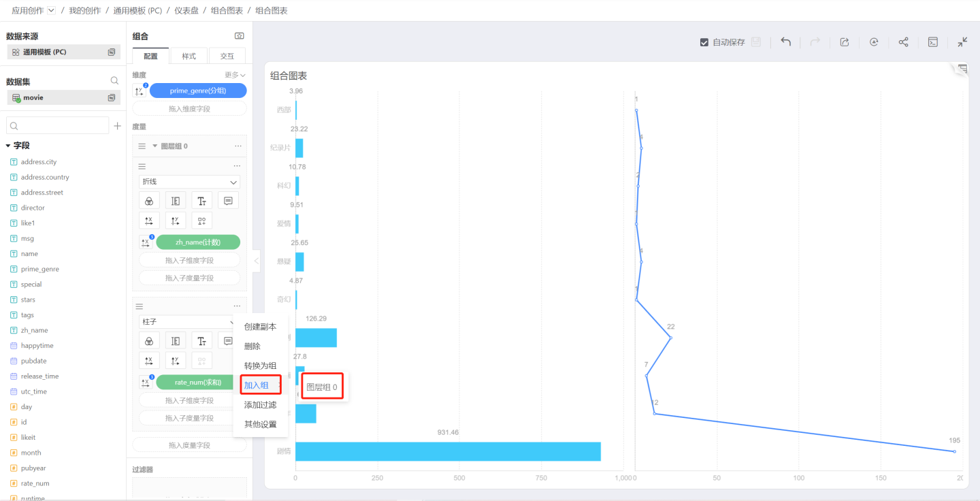The height and width of the screenshot is (501, 980).
Task: Open tooltip settings for the 折线 layer
Action: pyautogui.click(x=228, y=201)
